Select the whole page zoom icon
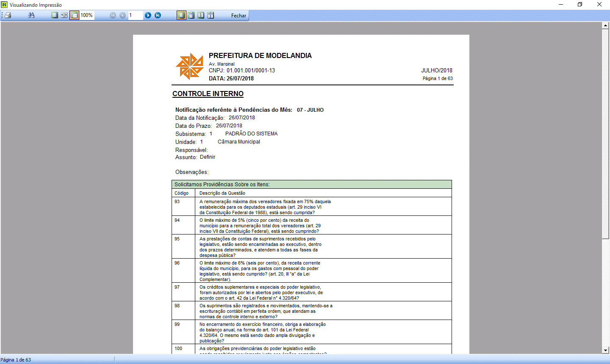 tap(55, 15)
